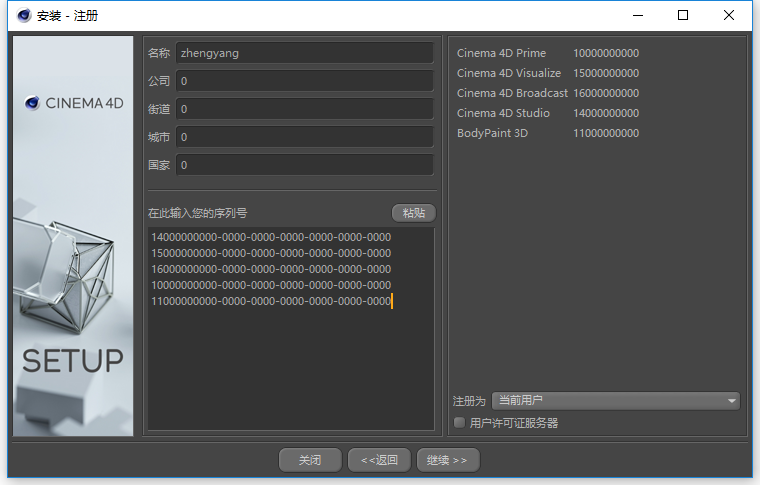Select Cinema 4D Prime entry

[501, 53]
